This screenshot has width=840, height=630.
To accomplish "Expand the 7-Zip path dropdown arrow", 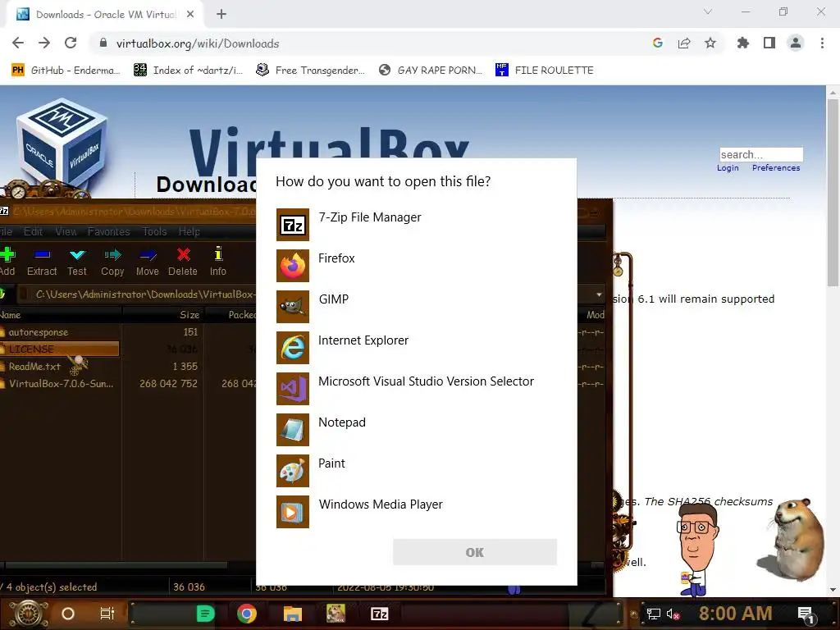I will 599,294.
